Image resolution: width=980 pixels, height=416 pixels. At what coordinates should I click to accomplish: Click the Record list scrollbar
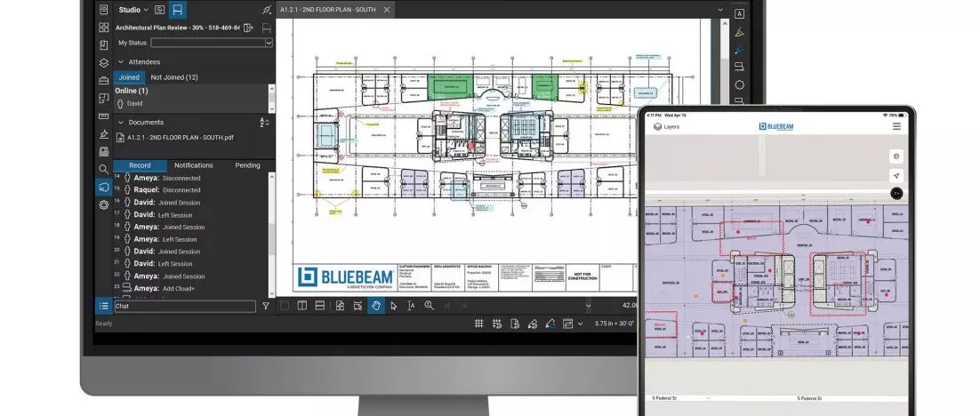(272, 235)
